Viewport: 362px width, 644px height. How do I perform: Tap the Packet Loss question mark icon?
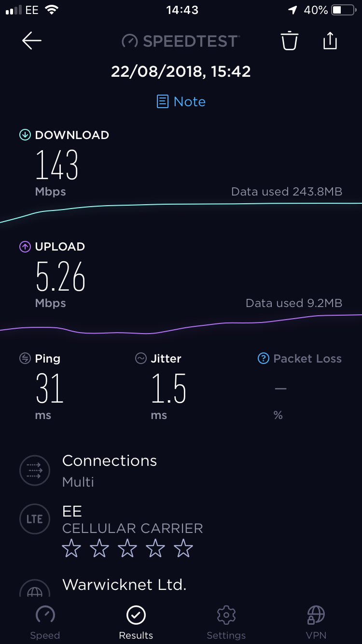click(263, 358)
